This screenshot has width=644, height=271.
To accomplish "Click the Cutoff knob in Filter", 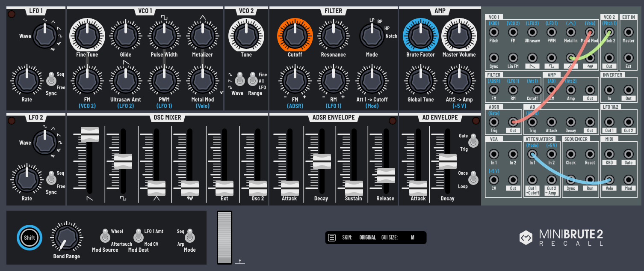I will pos(295,36).
